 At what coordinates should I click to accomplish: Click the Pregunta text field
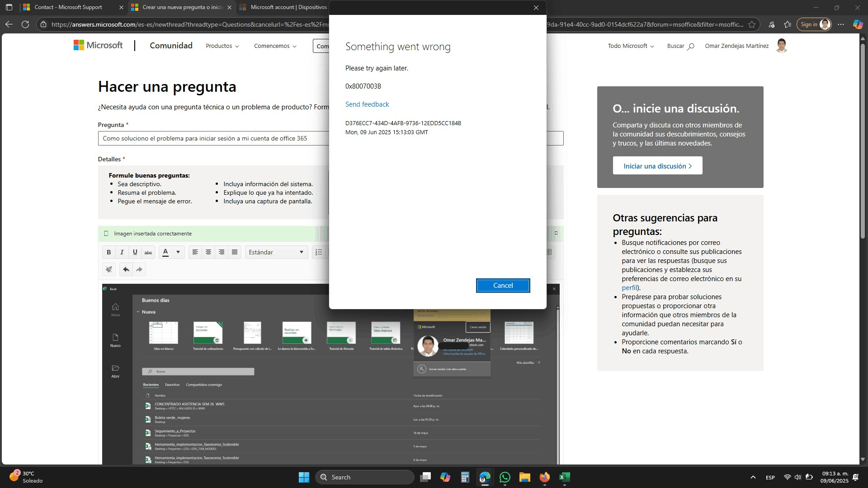212,139
